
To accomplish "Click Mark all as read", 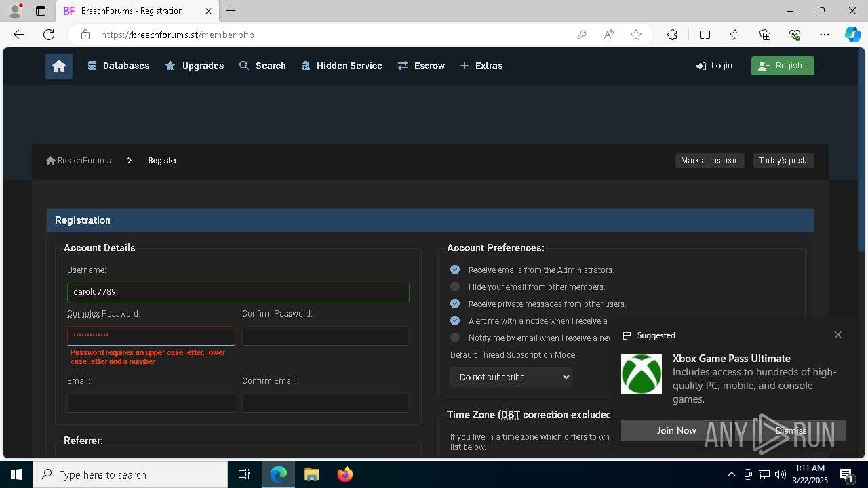I will click(710, 161).
